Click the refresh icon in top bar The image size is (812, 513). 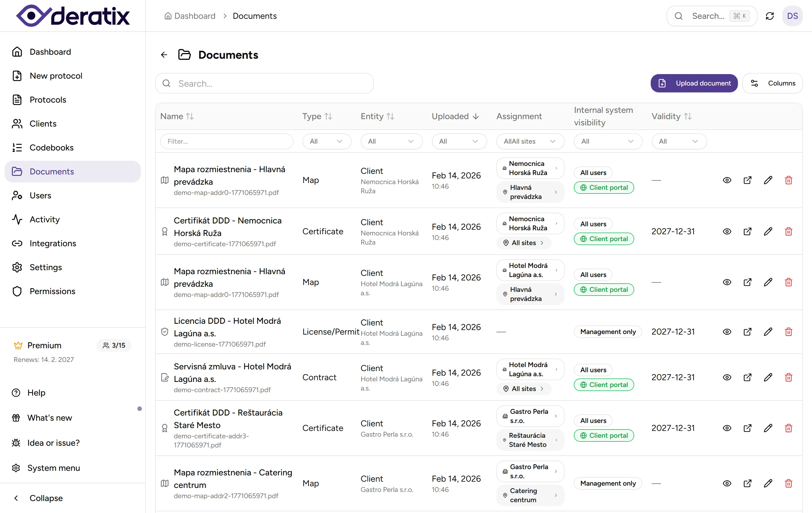770,16
